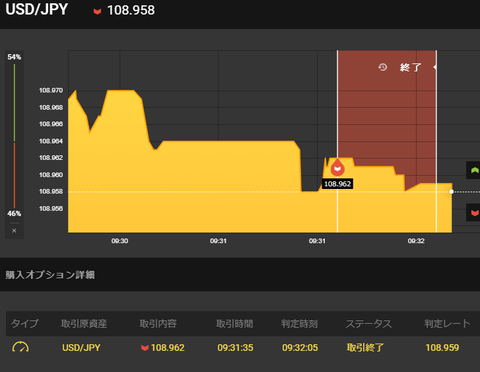Image resolution: width=480 pixels, height=372 pixels.
Task: Click the 09:32:05 judgment time cell
Action: pos(300,348)
